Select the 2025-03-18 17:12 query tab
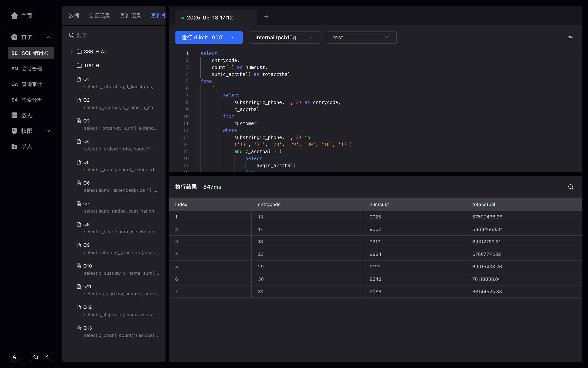 coord(216,18)
